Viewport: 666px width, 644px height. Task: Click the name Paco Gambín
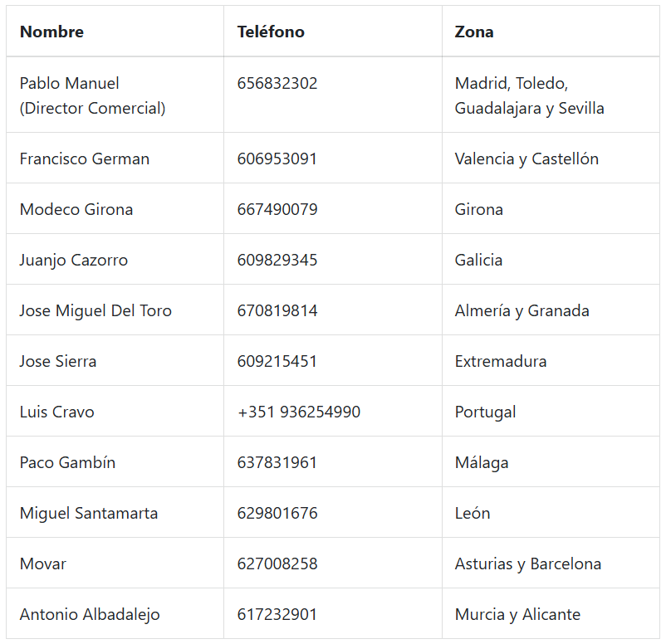(67, 462)
